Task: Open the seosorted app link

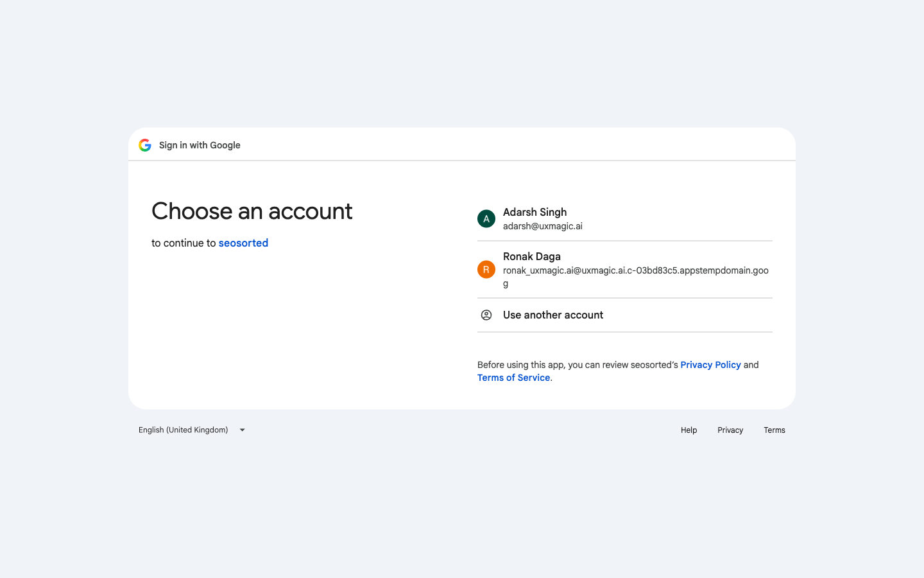Action: pos(243,243)
